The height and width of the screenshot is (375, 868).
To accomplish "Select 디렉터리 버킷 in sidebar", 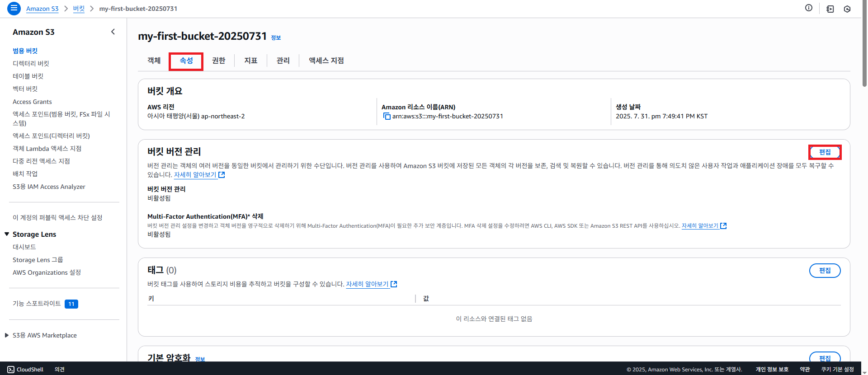I will pyautogui.click(x=31, y=63).
